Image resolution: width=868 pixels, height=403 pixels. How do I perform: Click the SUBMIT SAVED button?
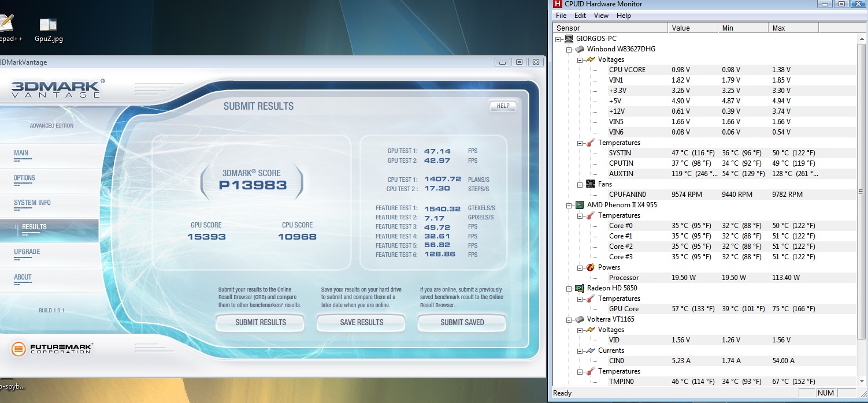click(462, 323)
